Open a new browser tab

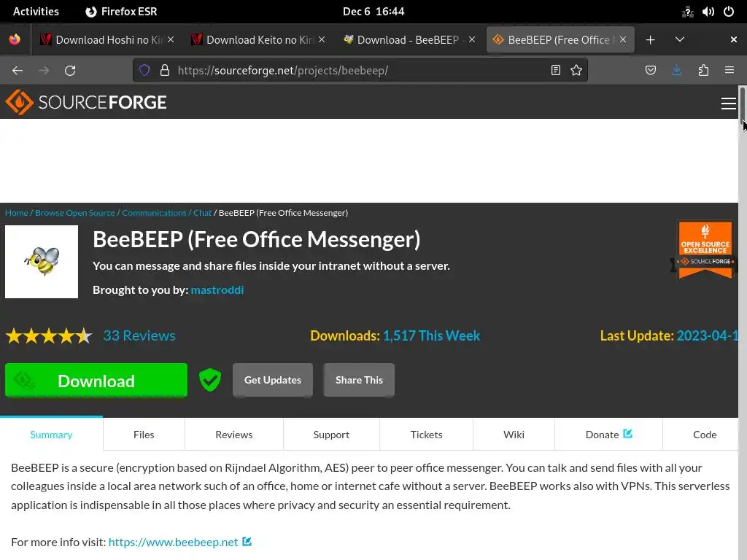(x=650, y=40)
